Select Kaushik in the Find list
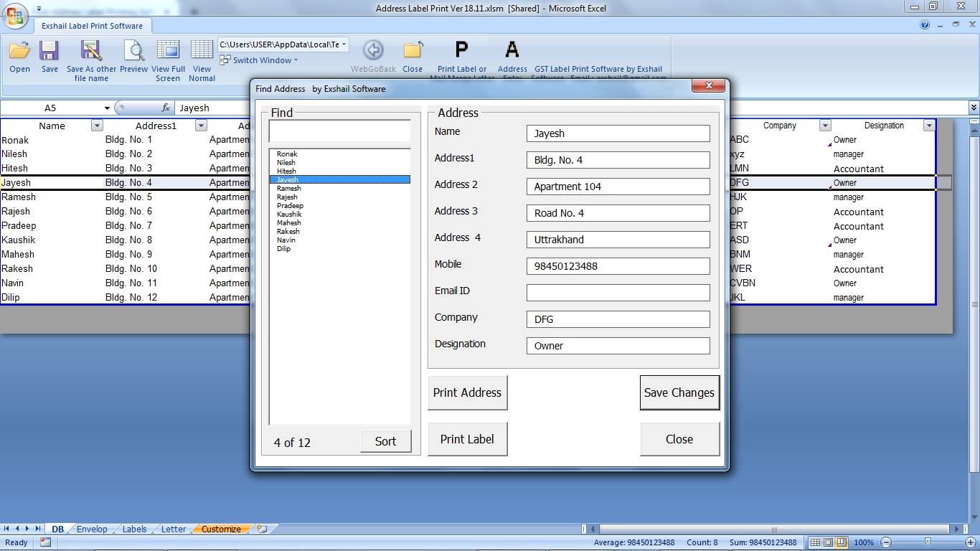980x551 pixels. pyautogui.click(x=339, y=214)
